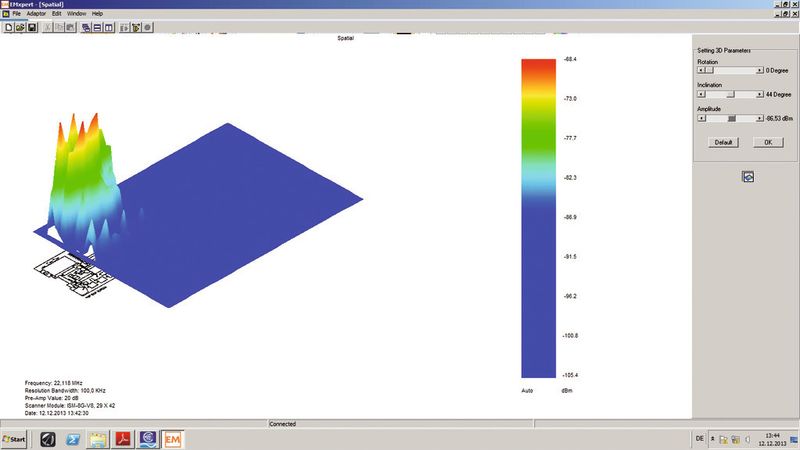Click the New document toolbar icon
The image size is (800, 450).
click(9, 28)
